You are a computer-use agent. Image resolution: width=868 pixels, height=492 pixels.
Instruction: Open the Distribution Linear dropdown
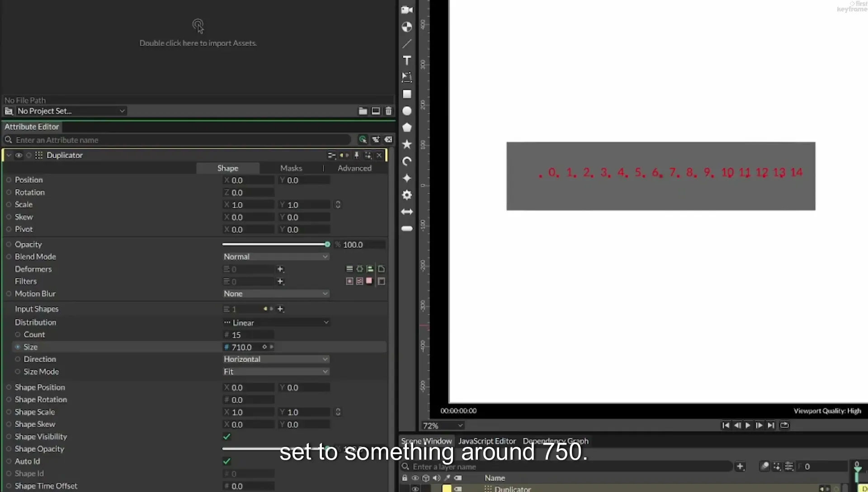276,322
